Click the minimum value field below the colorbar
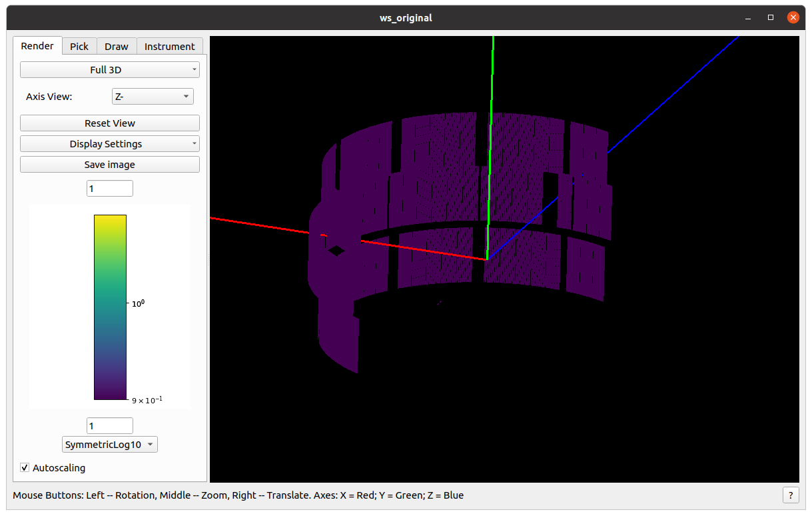Screen dimensions: 812x516 point(109,426)
